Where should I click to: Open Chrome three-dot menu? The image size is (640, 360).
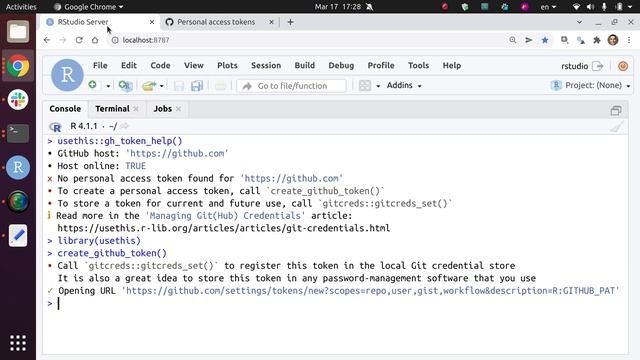[x=629, y=40]
